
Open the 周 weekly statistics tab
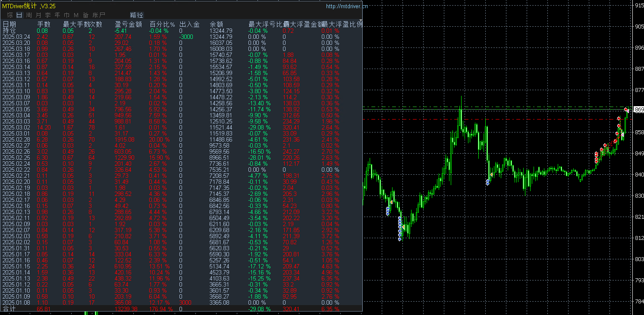[x=29, y=15]
